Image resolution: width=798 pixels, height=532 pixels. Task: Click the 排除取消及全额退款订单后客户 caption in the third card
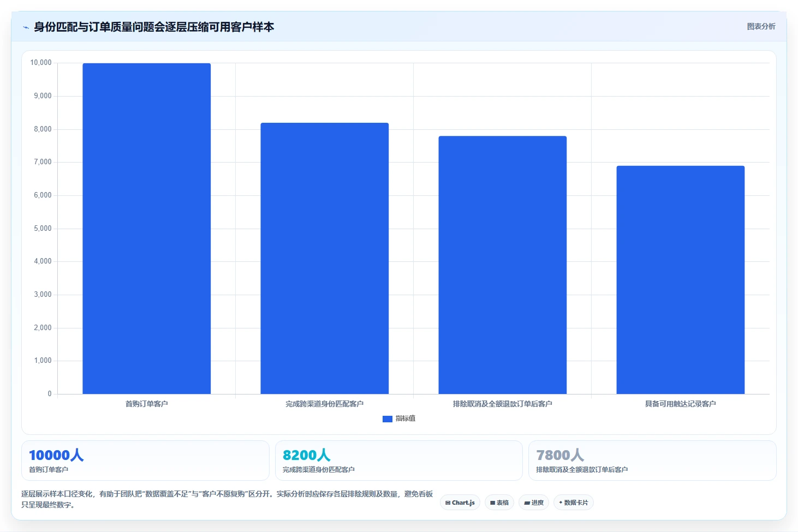(582, 470)
